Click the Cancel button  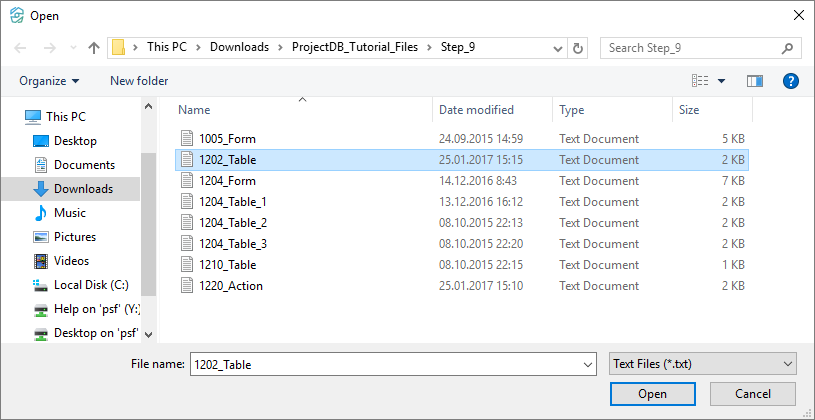click(x=752, y=394)
